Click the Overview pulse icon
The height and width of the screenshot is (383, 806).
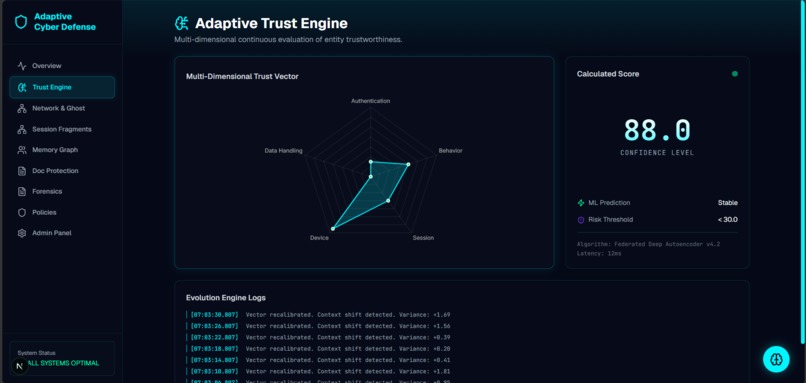pyautogui.click(x=22, y=66)
